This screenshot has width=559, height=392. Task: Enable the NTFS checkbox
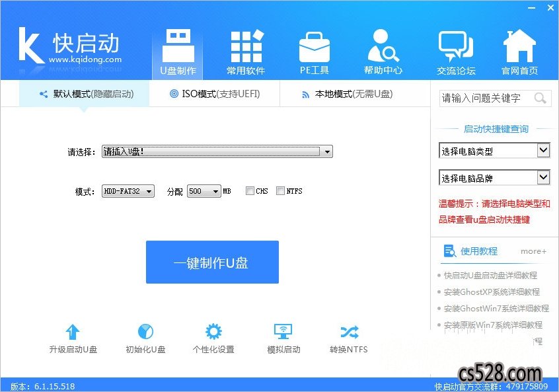pos(281,191)
